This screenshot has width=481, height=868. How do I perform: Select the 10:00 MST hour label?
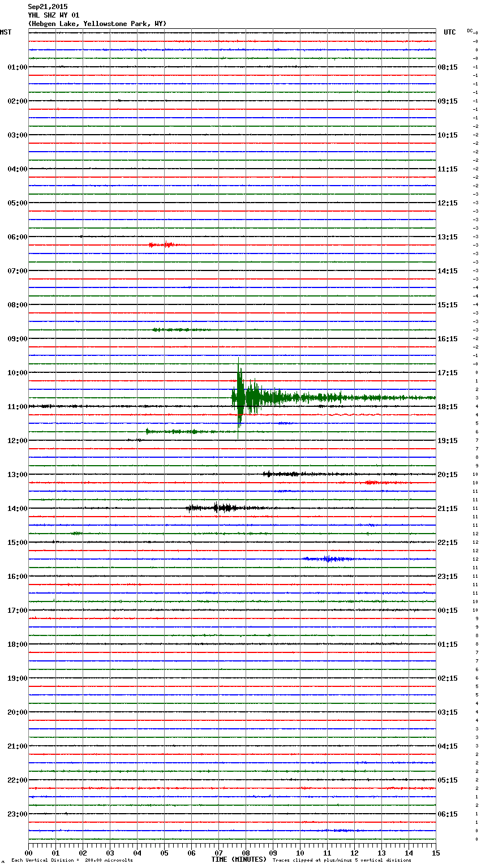[17, 373]
